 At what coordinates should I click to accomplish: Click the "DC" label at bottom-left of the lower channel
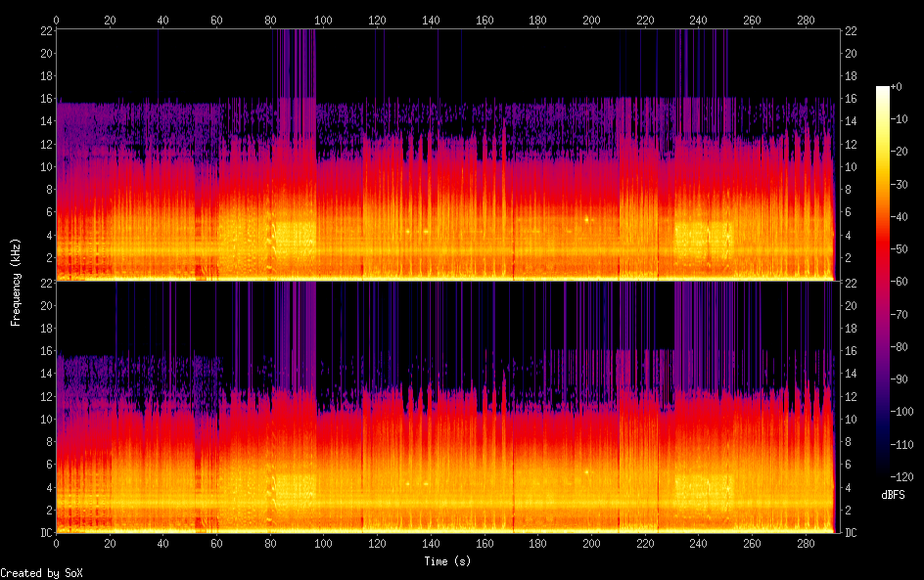click(44, 533)
